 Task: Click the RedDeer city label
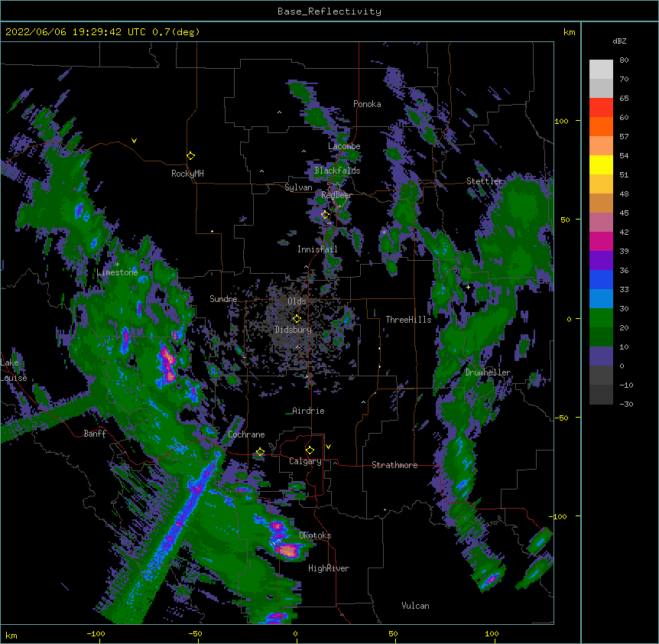(336, 195)
